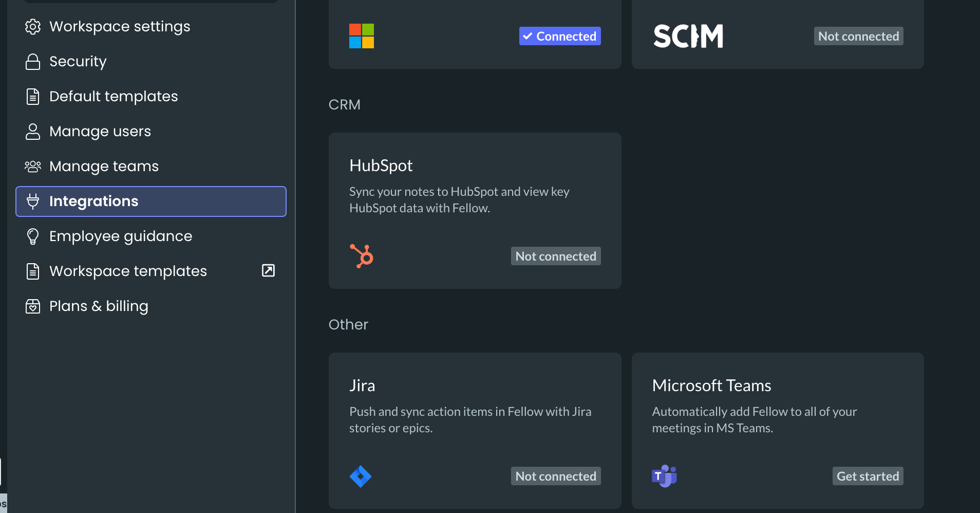Click the document icon beside Workspace templates

pos(33,271)
